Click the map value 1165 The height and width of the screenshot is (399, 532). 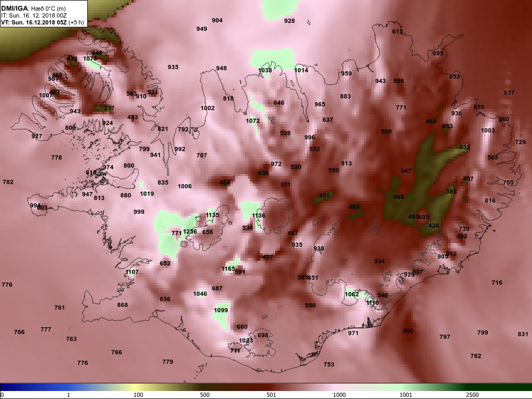(x=228, y=269)
